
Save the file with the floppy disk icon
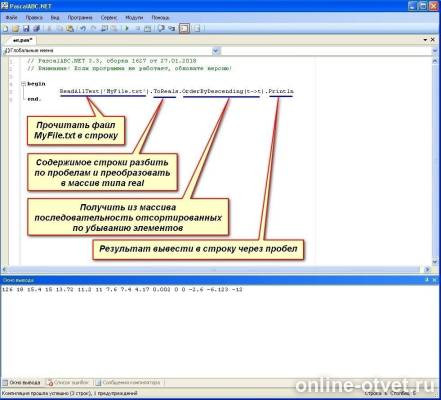pyautogui.click(x=26, y=29)
